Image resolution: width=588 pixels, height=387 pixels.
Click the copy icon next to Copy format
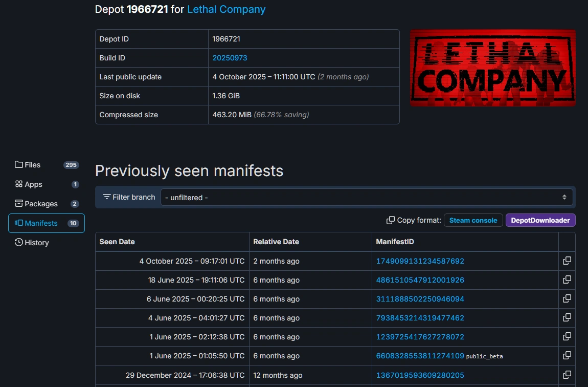click(390, 220)
